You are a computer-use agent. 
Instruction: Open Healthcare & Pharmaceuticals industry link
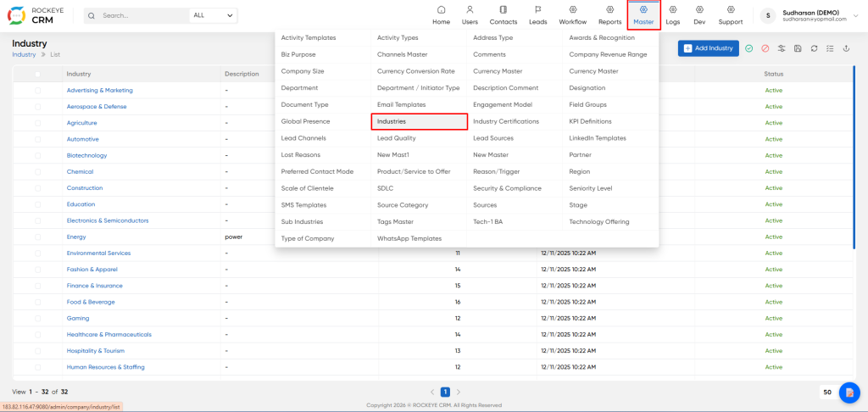[x=109, y=335]
